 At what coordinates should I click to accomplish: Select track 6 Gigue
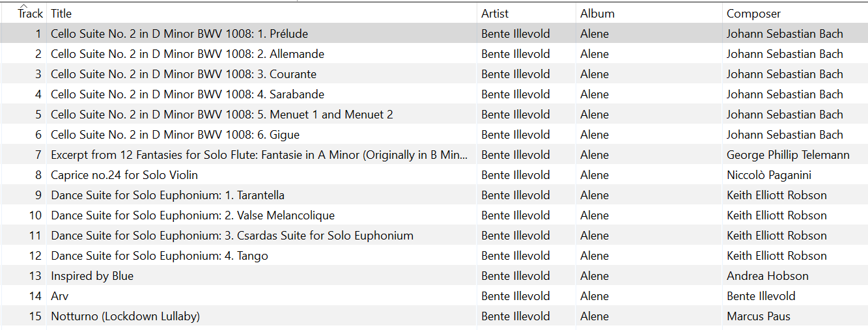[175, 135]
